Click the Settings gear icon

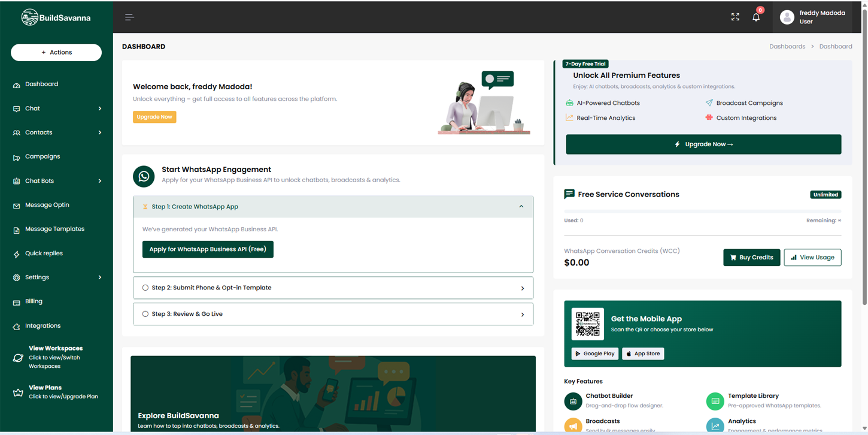tap(16, 278)
